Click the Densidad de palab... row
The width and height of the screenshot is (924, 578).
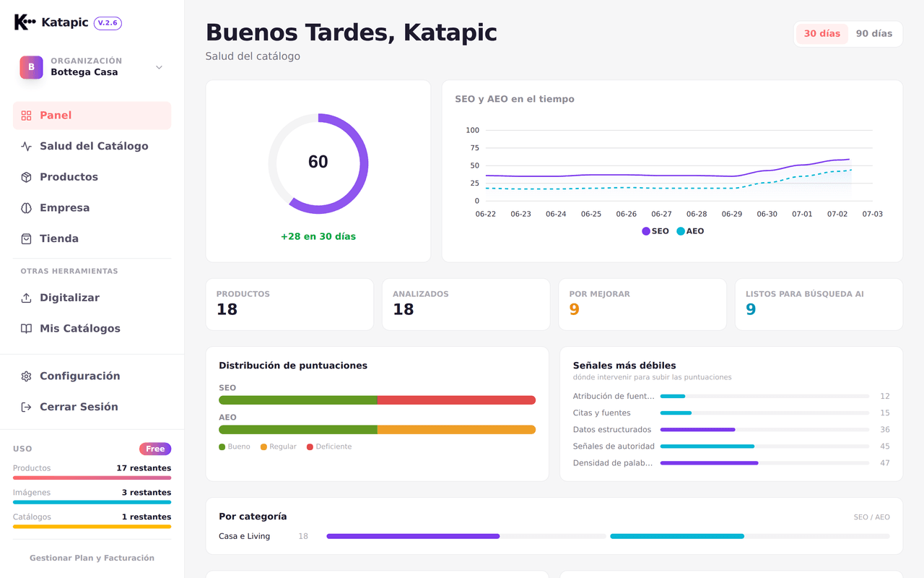[731, 463]
